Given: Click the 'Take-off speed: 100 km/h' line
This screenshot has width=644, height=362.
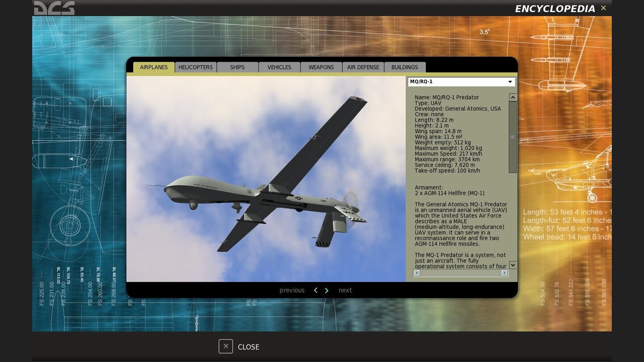Looking at the screenshot, I should [447, 171].
